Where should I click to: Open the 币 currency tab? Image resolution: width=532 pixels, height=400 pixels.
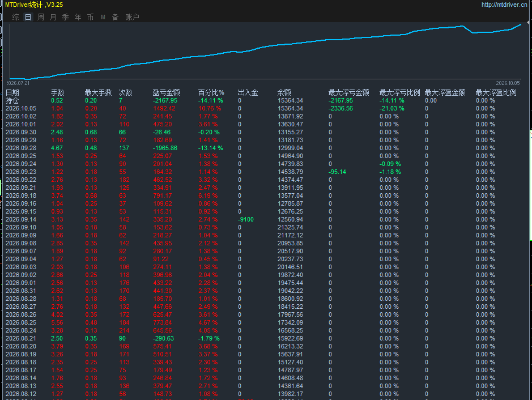[x=90, y=17]
